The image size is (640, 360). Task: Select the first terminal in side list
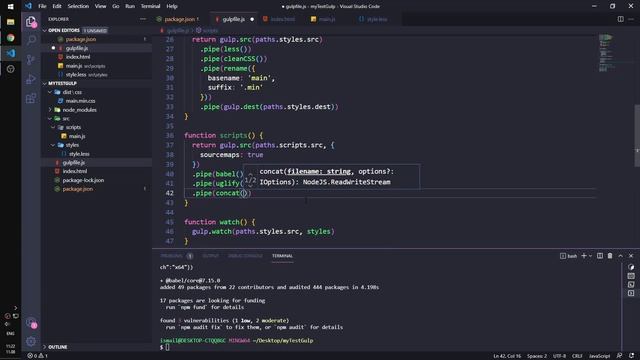tap(631, 267)
